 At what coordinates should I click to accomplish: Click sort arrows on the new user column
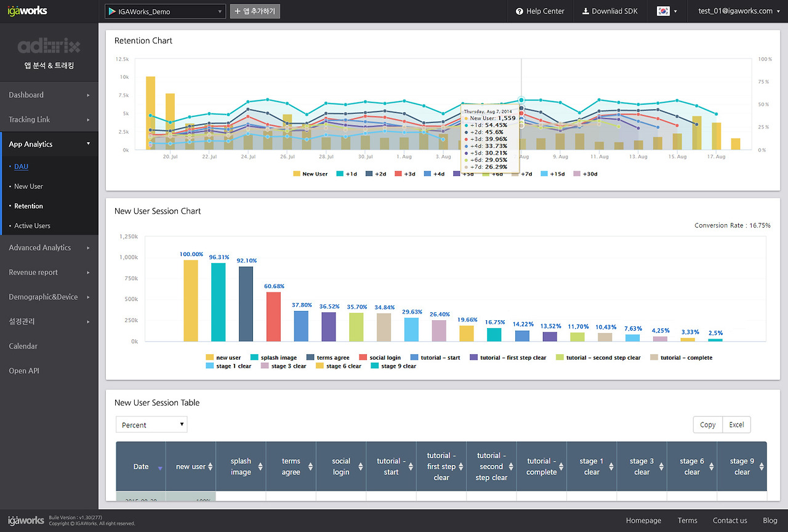pos(211,467)
